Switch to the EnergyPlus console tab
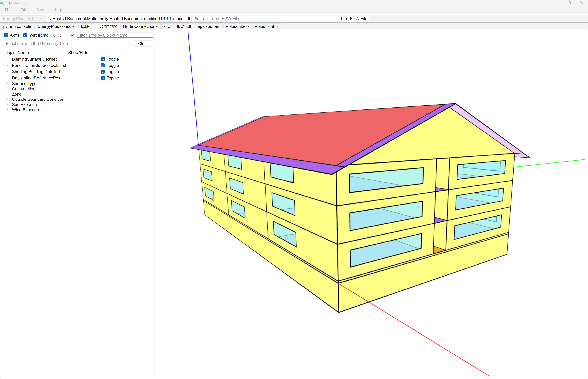The width and height of the screenshot is (588, 379). [x=56, y=26]
